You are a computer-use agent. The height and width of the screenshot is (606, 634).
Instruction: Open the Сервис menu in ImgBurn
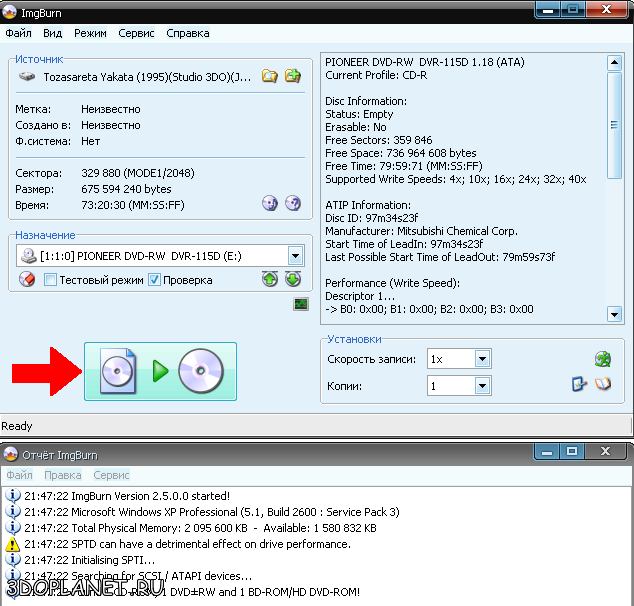click(x=136, y=33)
